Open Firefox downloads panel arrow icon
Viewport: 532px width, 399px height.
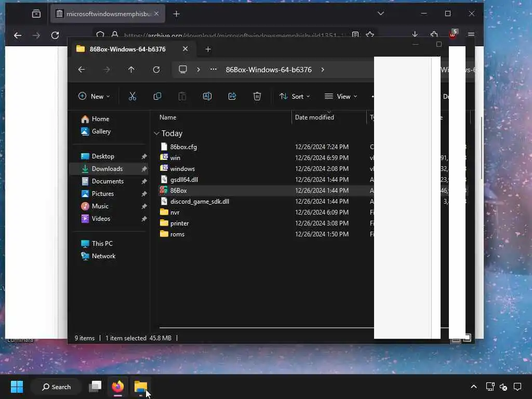pyautogui.click(x=415, y=34)
